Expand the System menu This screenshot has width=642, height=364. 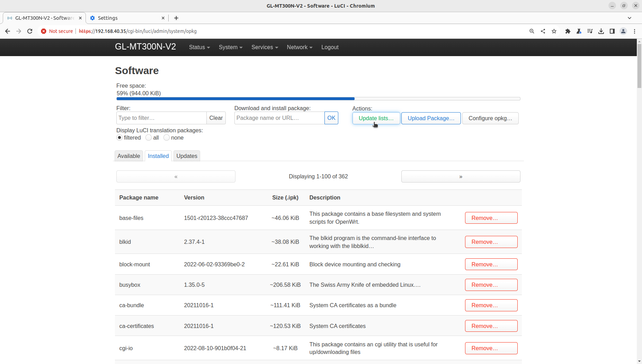click(x=231, y=47)
